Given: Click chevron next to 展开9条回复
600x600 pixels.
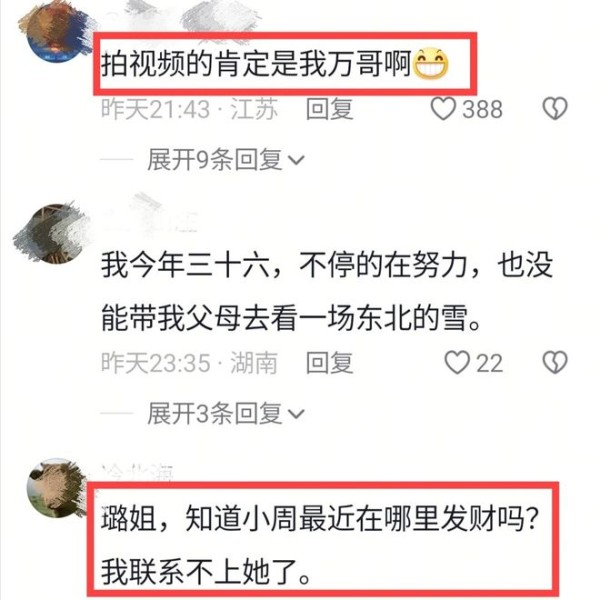Looking at the screenshot, I should pyautogui.click(x=295, y=160).
